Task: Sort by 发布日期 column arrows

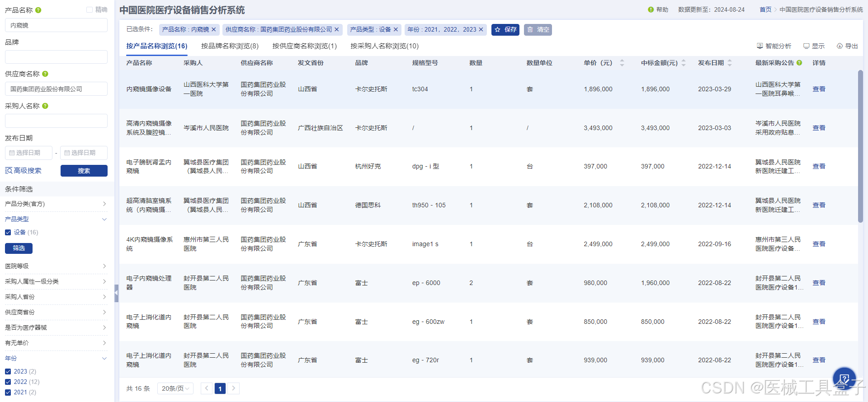Action: tap(730, 63)
